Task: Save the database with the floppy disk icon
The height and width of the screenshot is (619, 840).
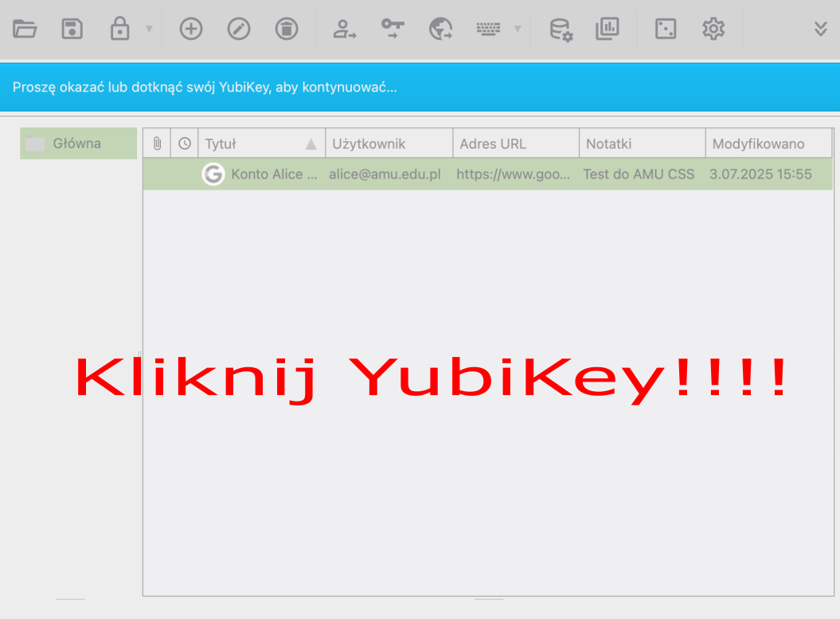Action: coord(72,29)
